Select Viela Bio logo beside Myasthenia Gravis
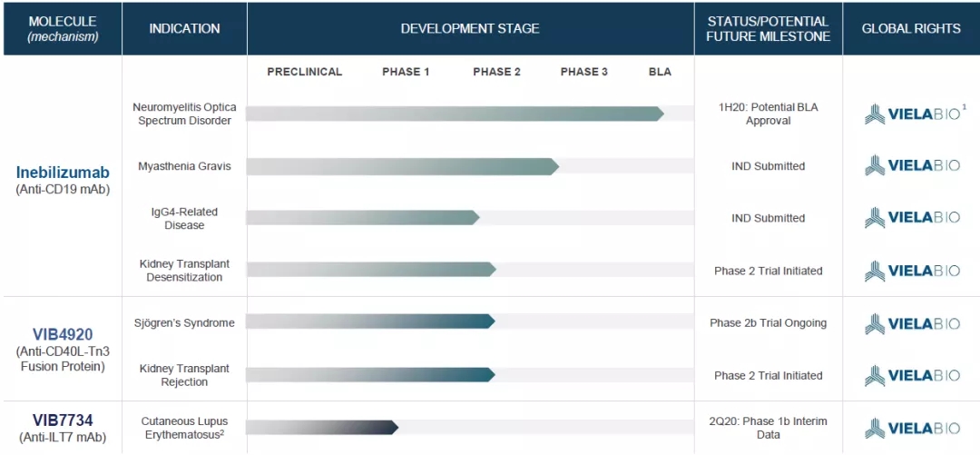Screen dimensions: 980x455 click(x=912, y=166)
